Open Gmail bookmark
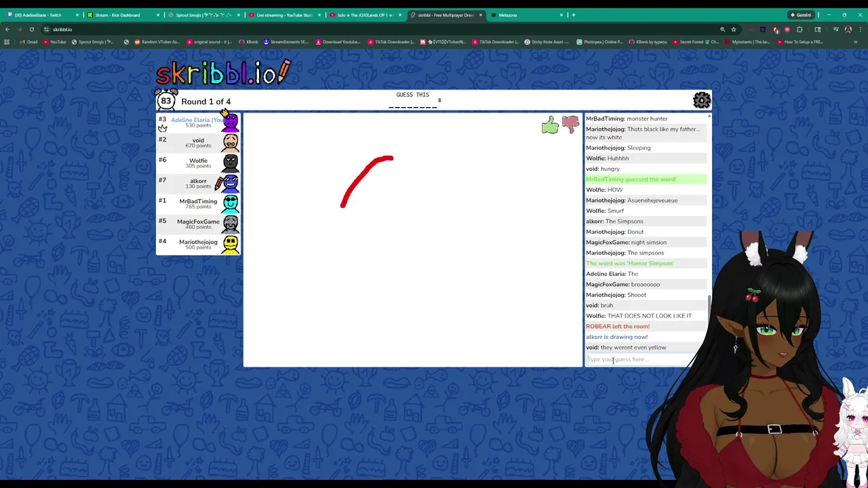Viewport: 868px width, 488px height. click(x=28, y=42)
